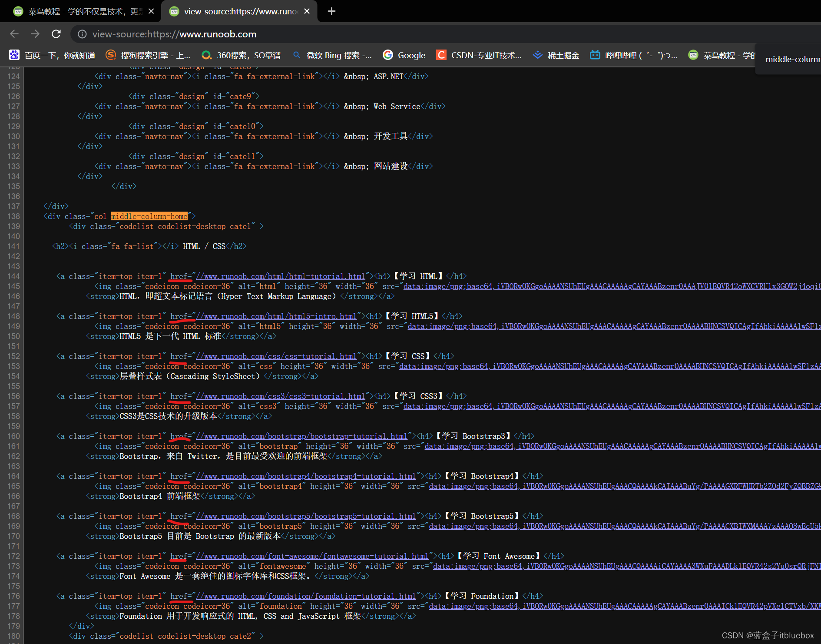Close the 菜鸟教程 tab
821x644 pixels.
point(151,11)
